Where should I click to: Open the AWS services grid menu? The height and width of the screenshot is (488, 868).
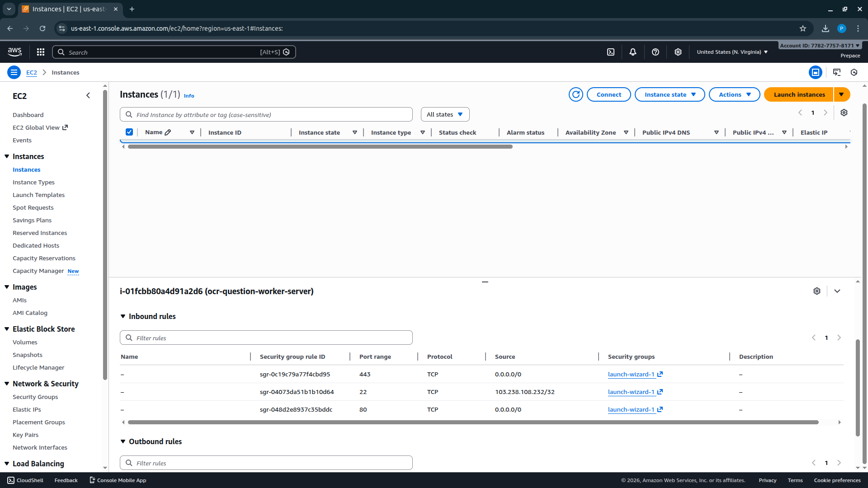[41, 52]
